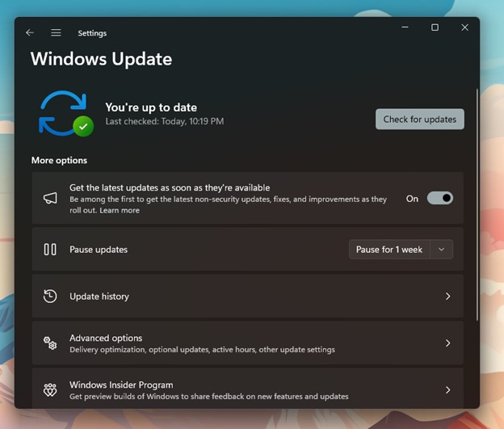Click the On label beside the toggle

pyautogui.click(x=412, y=199)
